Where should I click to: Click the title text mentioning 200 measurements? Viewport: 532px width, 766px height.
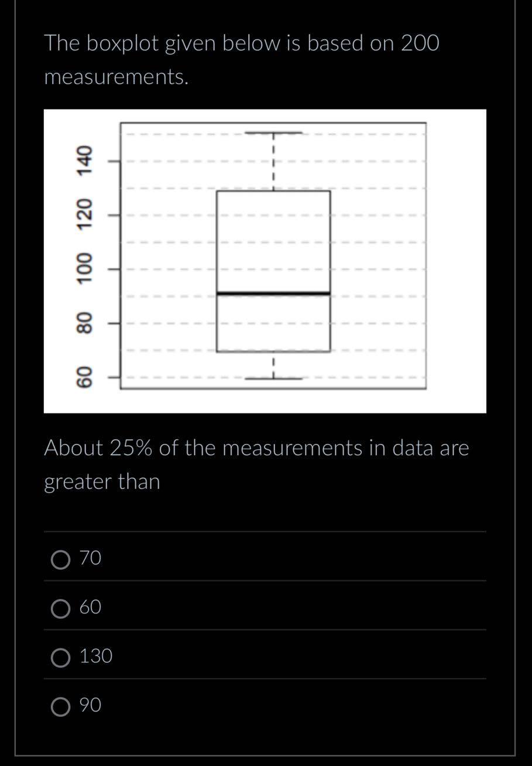[241, 59]
